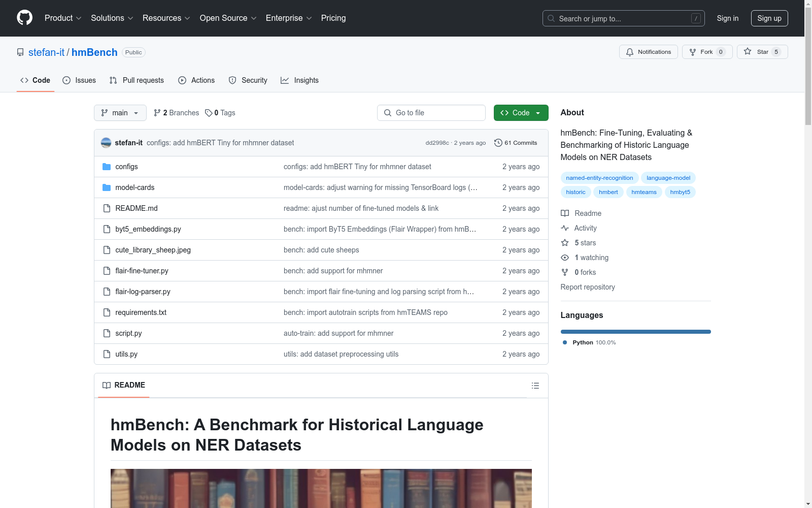Click the Notifications button
Image resolution: width=812 pixels, height=508 pixels.
point(649,52)
